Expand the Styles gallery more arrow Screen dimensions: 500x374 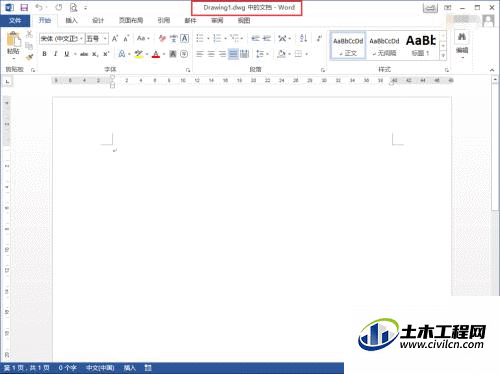pos(443,56)
